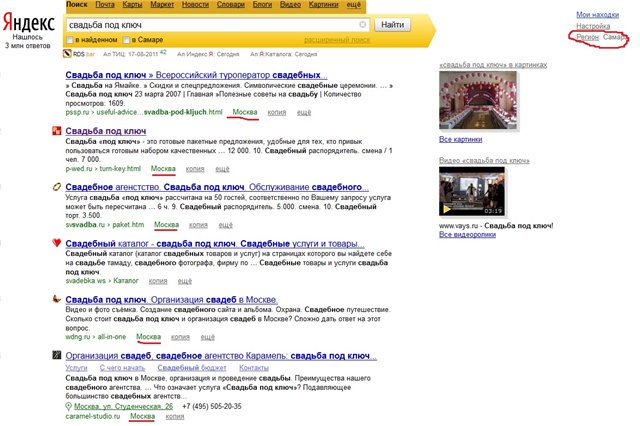Open address 'Москва, ул. Студенческая, 26'
Viewport: 640px width, 426px height.
[123, 406]
